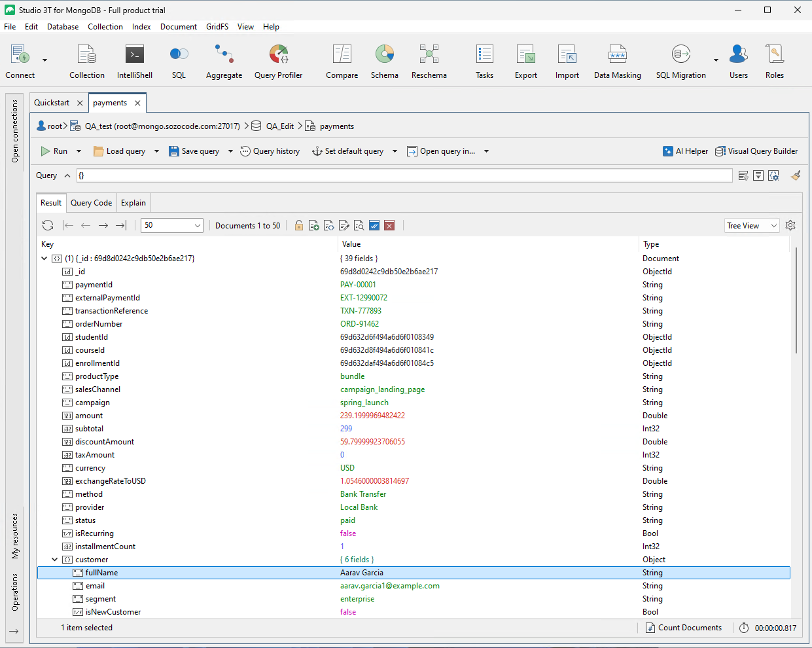
Task: Open a Collection tab from toolbar
Action: 87,62
